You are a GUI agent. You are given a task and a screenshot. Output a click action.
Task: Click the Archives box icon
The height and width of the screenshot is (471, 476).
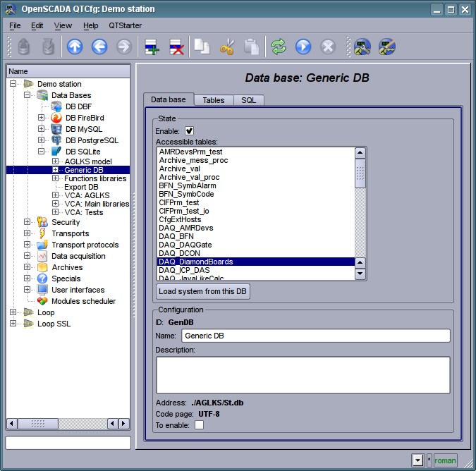click(42, 267)
